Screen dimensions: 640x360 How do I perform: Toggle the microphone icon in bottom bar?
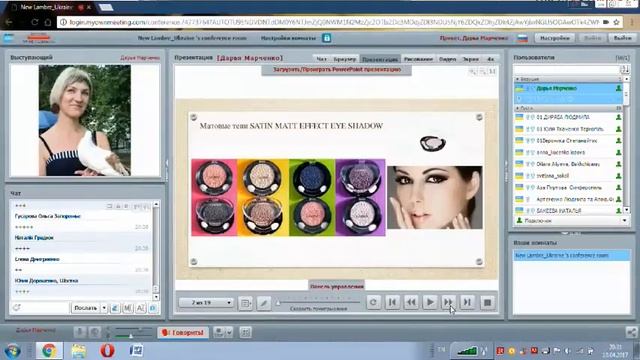tap(80, 333)
